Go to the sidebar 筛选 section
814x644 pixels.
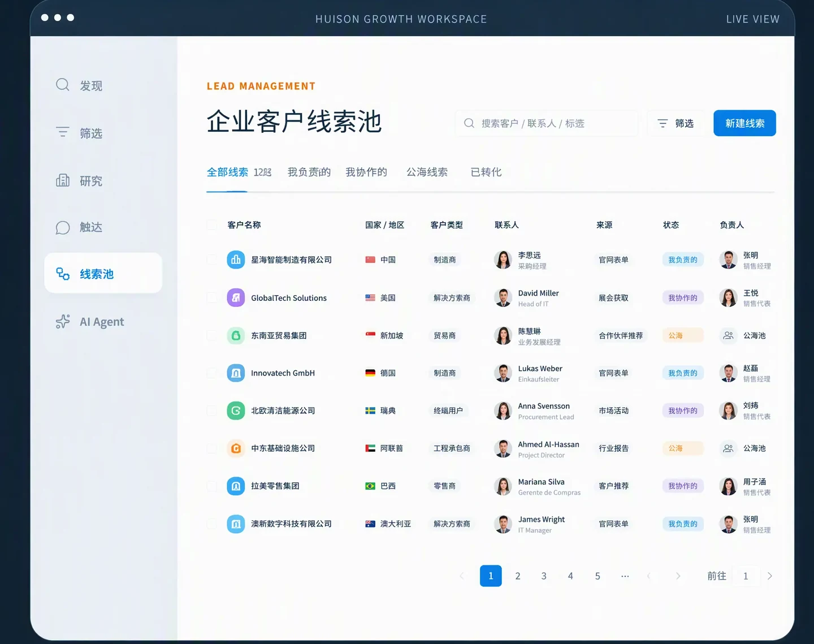pyautogui.click(x=79, y=133)
